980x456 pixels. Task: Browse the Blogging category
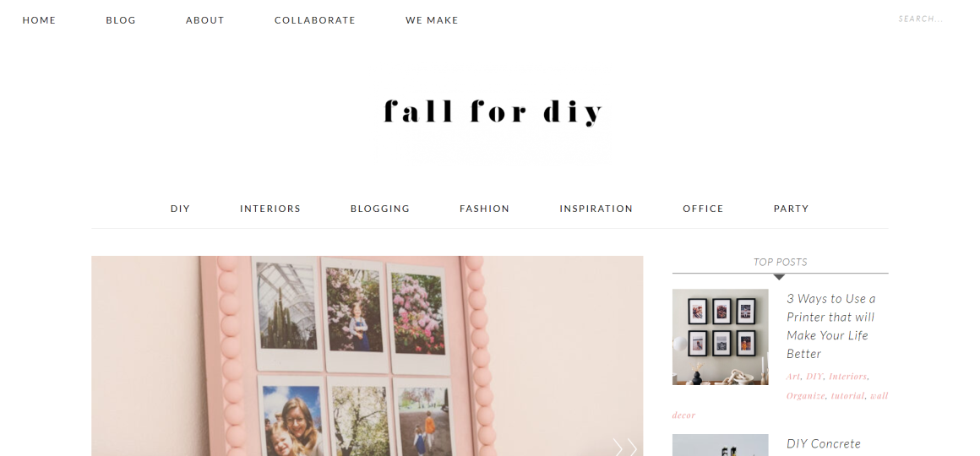380,209
